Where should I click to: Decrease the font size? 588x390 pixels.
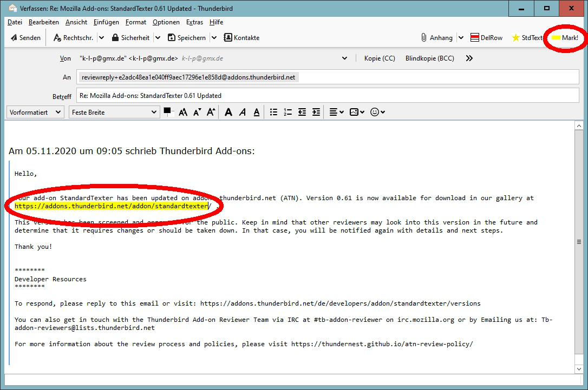[x=197, y=112]
